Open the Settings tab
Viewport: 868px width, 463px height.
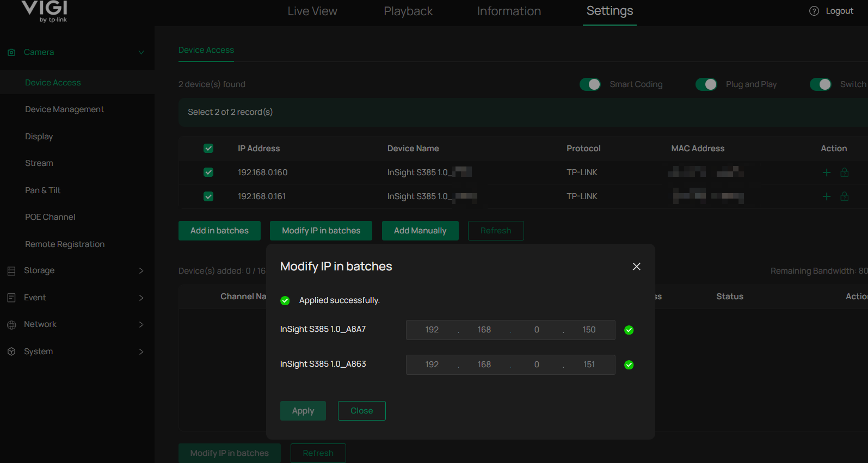pos(610,11)
